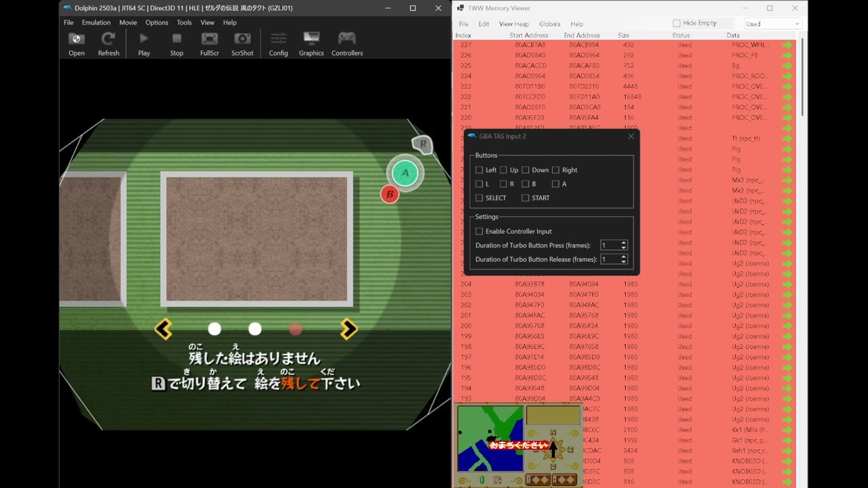Open Dolphin Movie menu
This screenshot has width=868, height=488.
point(128,22)
